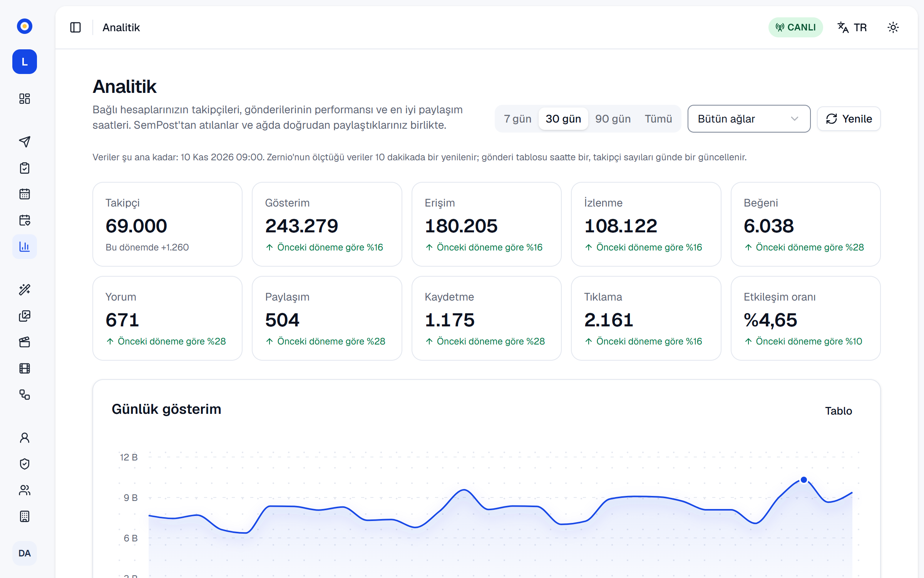Click the SemPost logo icon
The image size is (924, 578).
(25, 26)
